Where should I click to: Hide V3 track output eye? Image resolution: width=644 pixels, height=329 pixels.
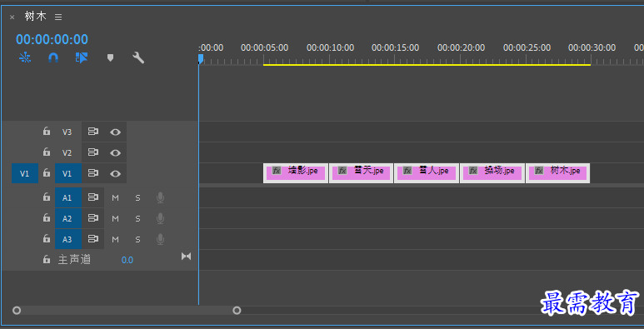116,132
